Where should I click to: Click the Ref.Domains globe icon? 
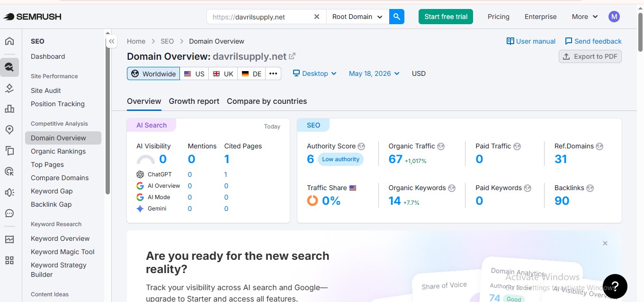[599, 146]
